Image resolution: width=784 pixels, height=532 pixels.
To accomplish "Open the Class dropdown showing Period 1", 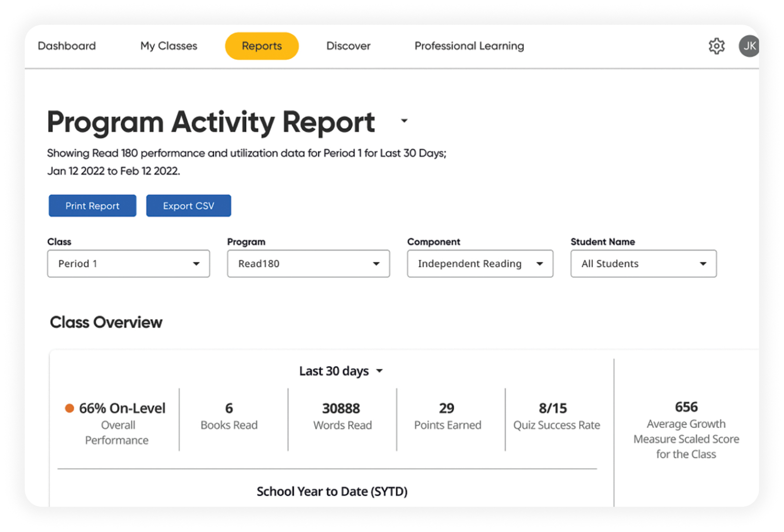I will click(128, 263).
